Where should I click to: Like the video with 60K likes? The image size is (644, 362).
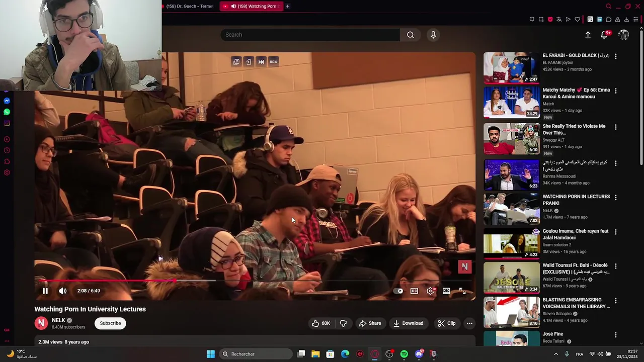(320, 323)
